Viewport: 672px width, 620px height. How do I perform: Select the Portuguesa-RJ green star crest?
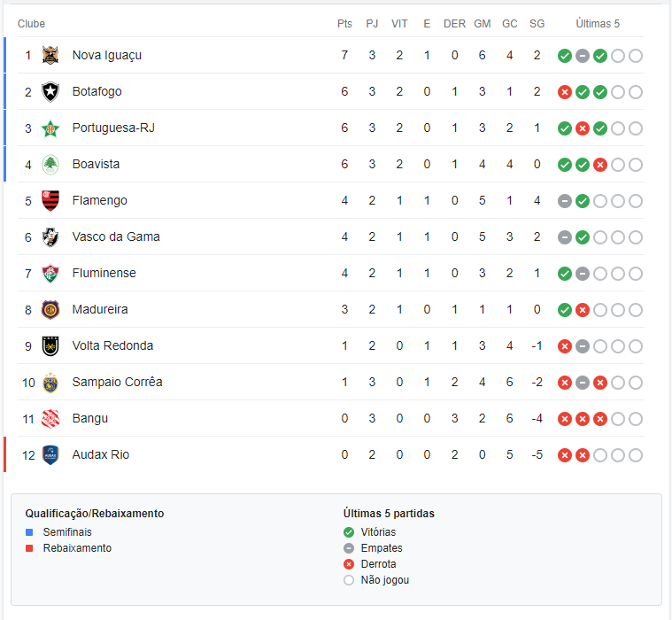[50, 128]
